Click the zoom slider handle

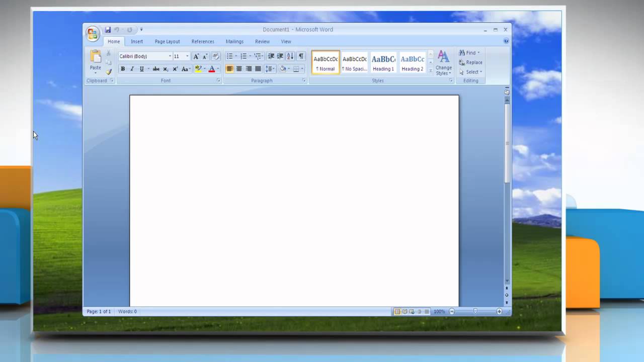pos(475,312)
